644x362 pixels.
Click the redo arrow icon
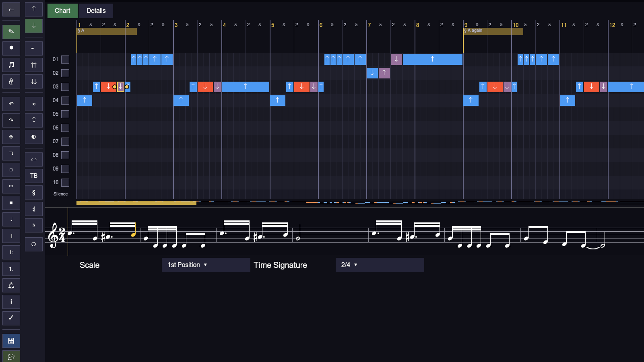click(x=11, y=120)
